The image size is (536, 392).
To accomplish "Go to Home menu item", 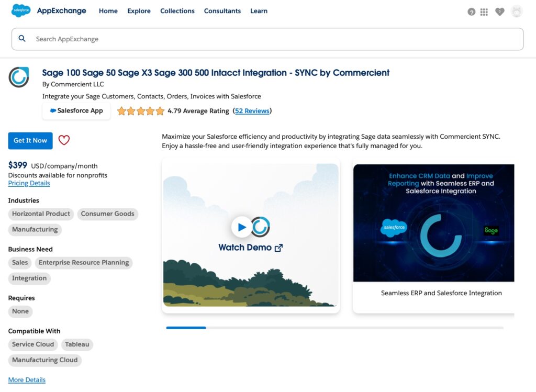I will pyautogui.click(x=108, y=11).
